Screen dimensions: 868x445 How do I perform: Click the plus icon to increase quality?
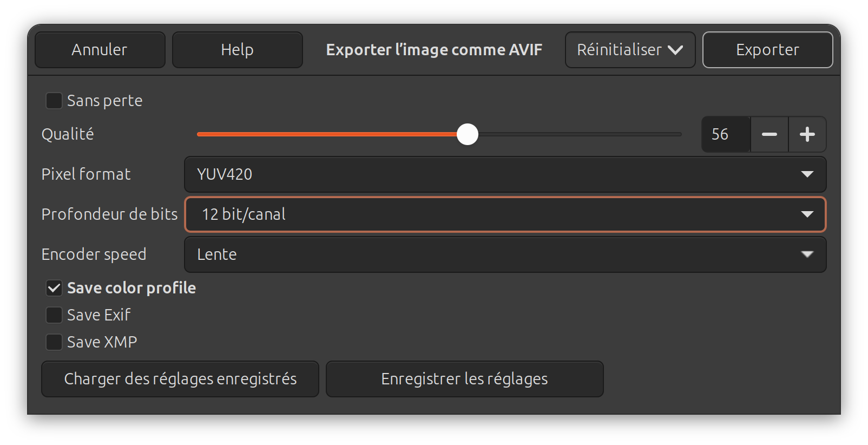tap(807, 134)
